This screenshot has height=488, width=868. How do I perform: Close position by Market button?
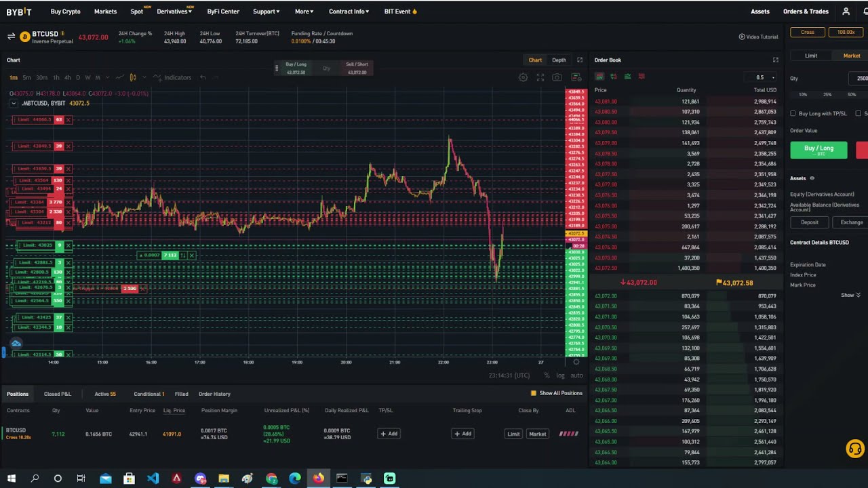537,434
